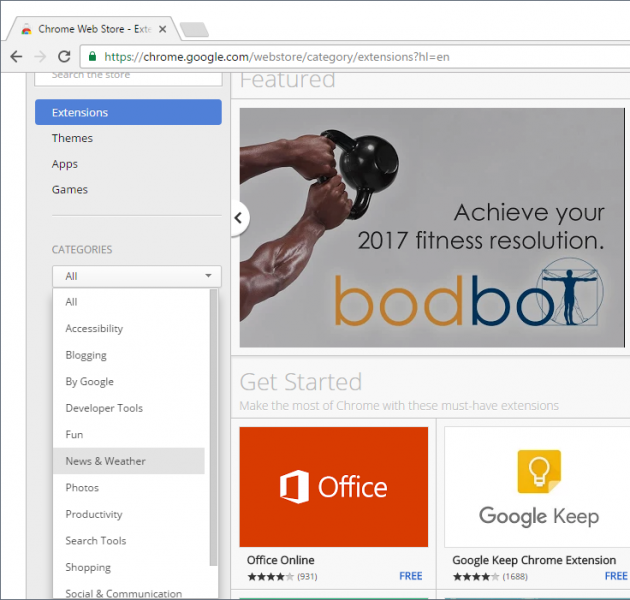Collapse the Categories dropdown showing All
This screenshot has height=600, width=630.
tap(137, 276)
